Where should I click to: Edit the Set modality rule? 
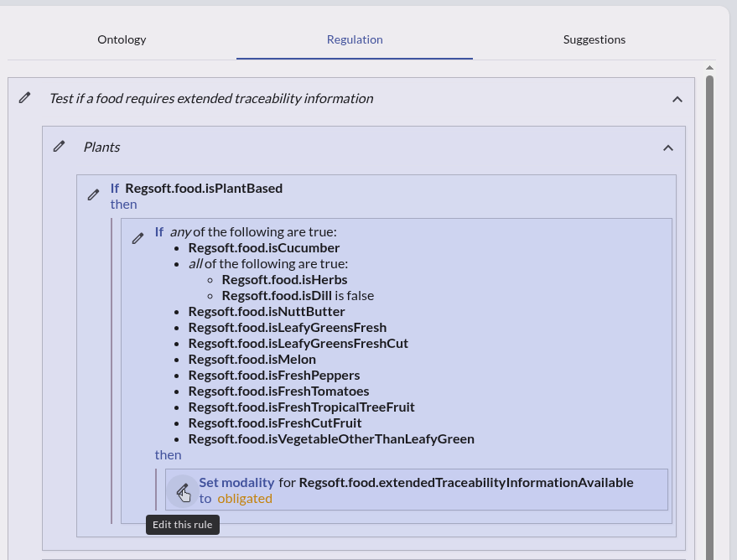tap(182, 491)
